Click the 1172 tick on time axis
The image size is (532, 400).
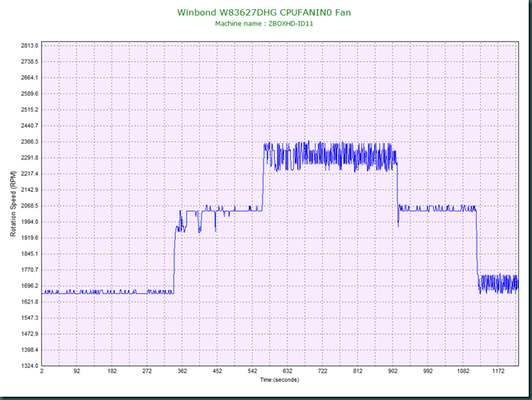498,371
